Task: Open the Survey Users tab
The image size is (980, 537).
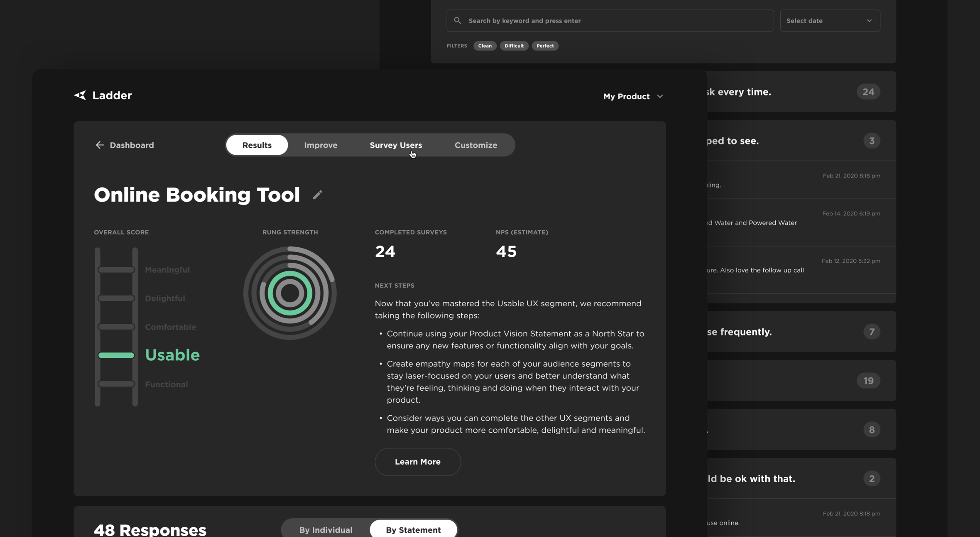Action: click(x=396, y=145)
